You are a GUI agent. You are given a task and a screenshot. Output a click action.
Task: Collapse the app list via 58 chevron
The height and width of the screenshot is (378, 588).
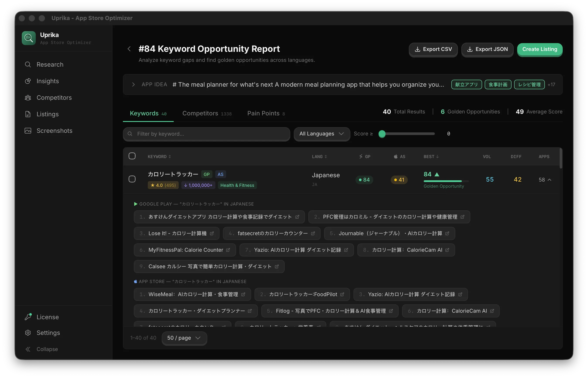(549, 180)
